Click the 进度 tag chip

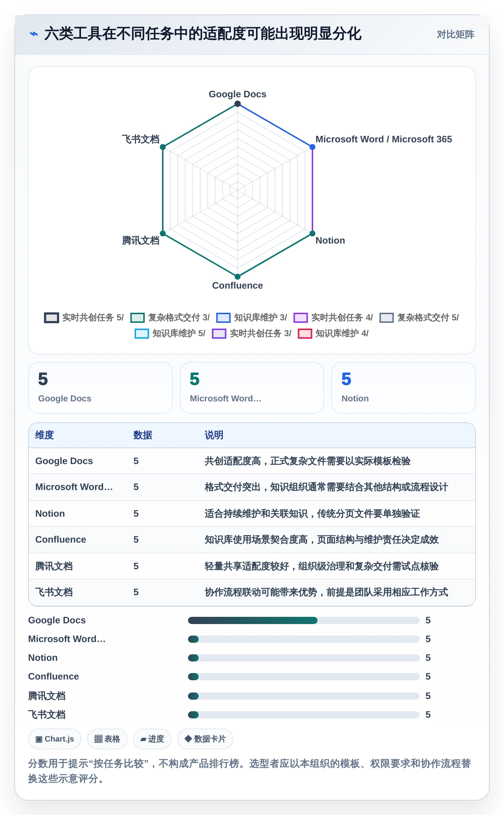tap(152, 739)
